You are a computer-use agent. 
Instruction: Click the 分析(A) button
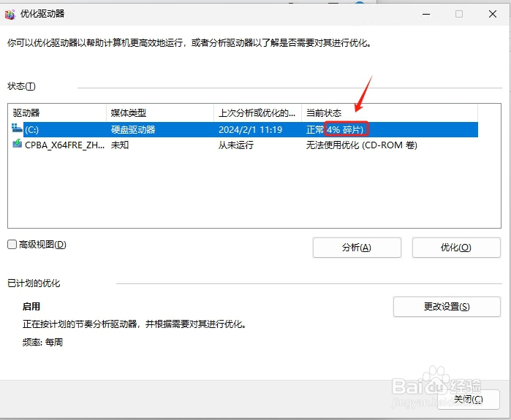click(x=357, y=248)
